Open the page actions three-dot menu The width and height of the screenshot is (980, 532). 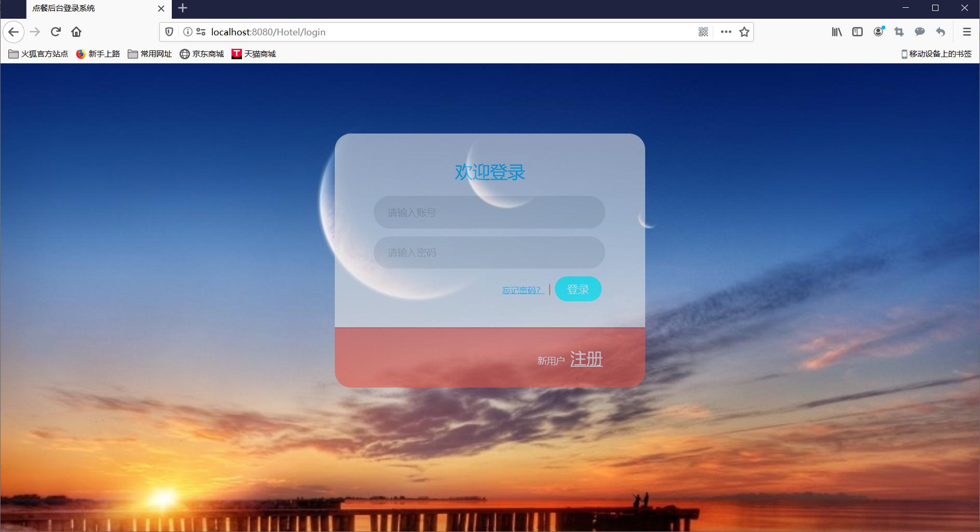tap(726, 32)
